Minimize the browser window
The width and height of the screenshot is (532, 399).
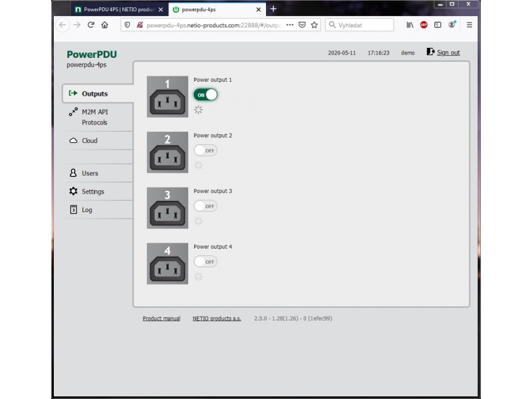coord(440,4)
